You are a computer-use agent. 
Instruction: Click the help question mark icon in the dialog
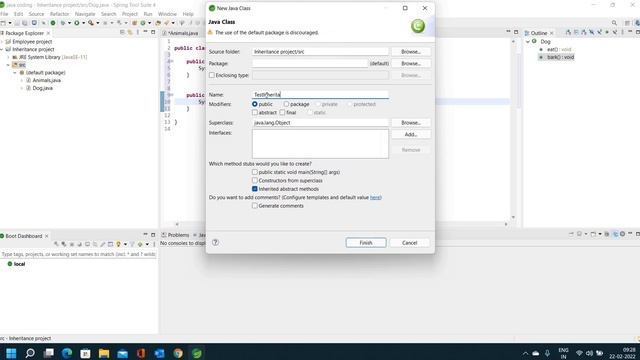coord(215,242)
